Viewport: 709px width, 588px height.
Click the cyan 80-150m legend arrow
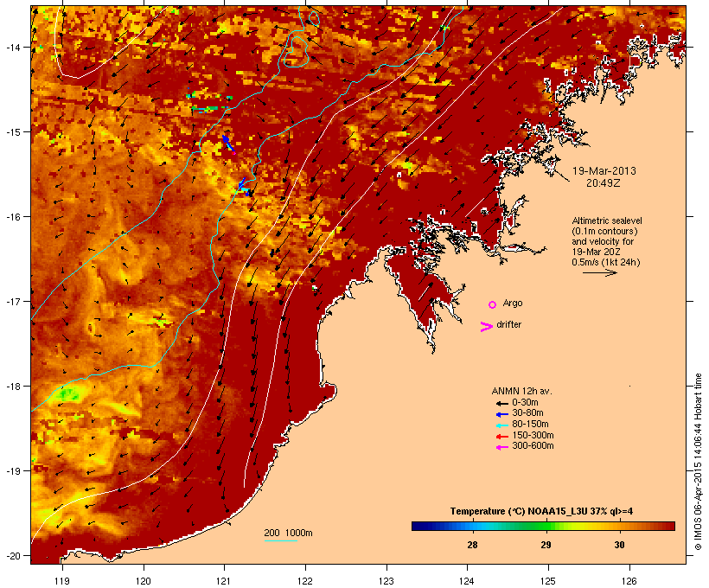pos(502,425)
